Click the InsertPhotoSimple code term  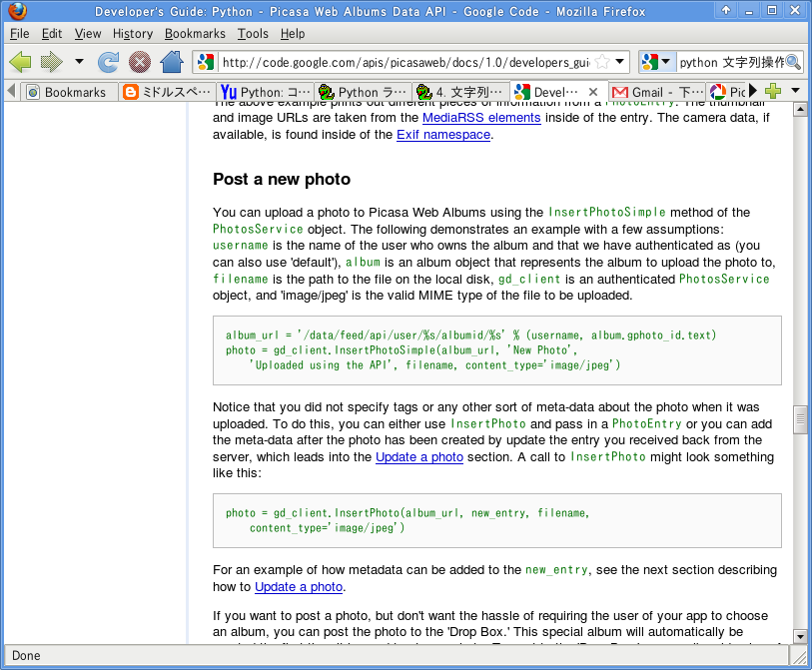click(x=607, y=213)
